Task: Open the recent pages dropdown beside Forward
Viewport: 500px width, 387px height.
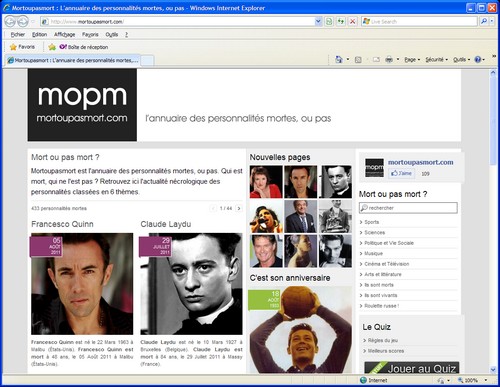Action: point(33,22)
